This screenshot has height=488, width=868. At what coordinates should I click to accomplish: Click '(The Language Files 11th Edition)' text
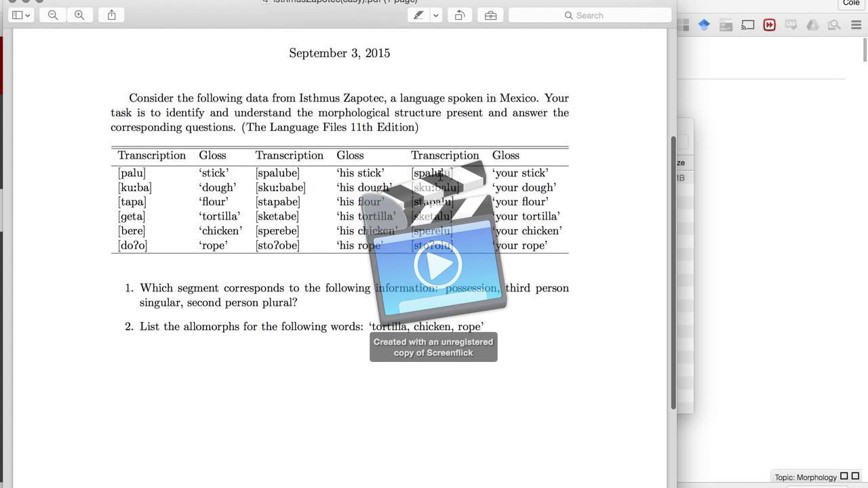coord(330,127)
